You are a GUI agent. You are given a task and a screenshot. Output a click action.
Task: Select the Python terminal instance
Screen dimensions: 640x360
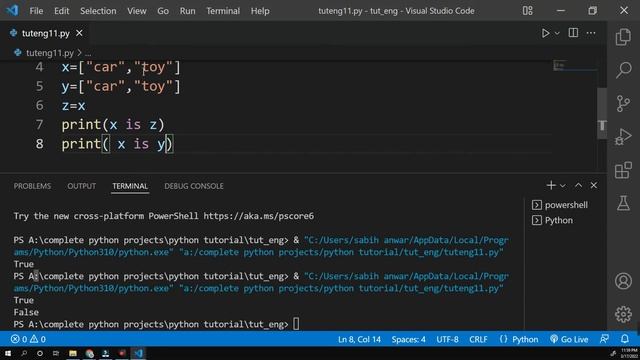point(553,220)
